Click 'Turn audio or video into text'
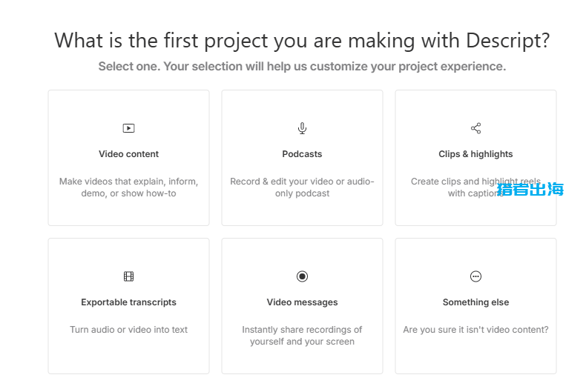 [x=128, y=329]
